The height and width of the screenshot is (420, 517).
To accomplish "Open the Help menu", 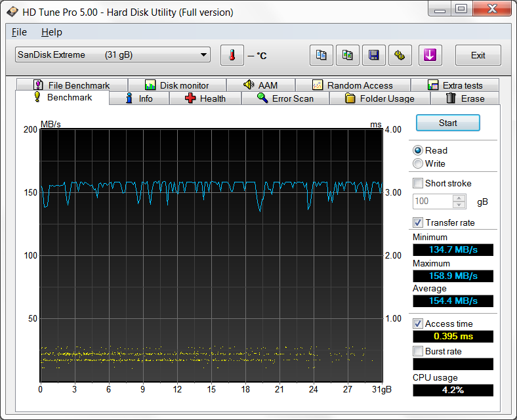I will point(52,32).
